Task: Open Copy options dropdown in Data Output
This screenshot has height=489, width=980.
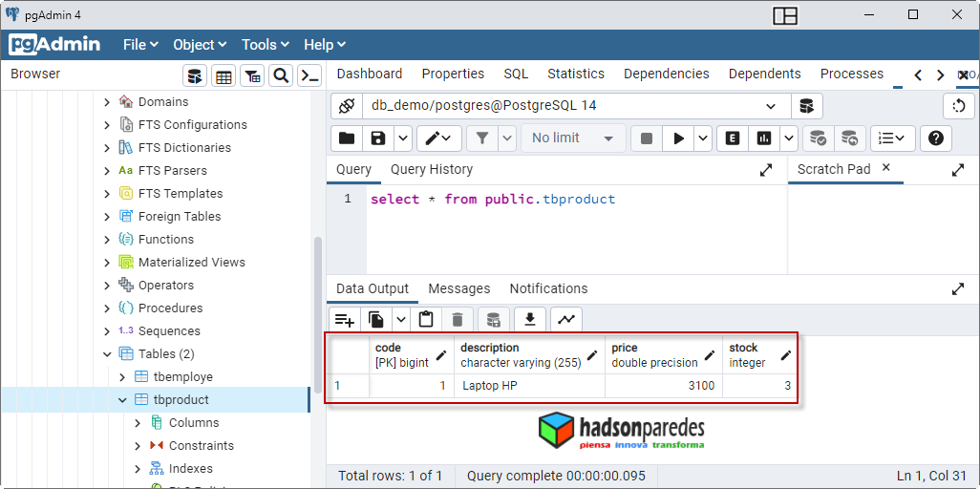Action: [x=401, y=320]
